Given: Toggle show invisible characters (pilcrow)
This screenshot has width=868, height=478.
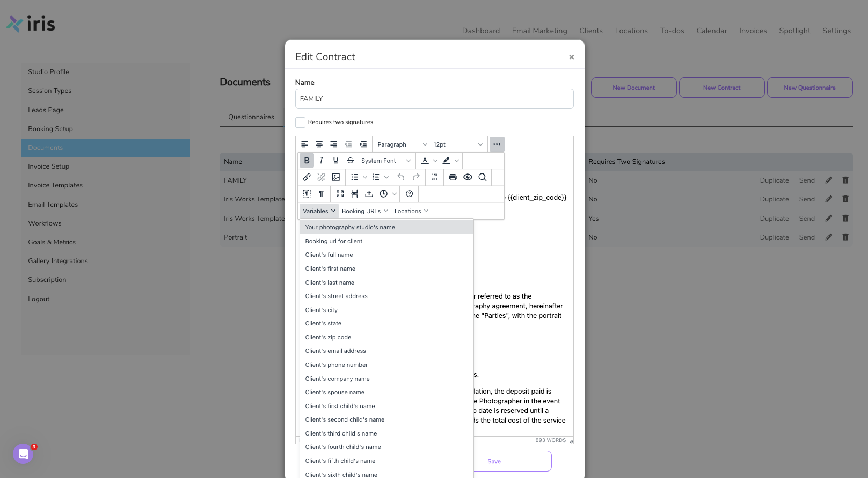Looking at the screenshot, I should pos(322,194).
